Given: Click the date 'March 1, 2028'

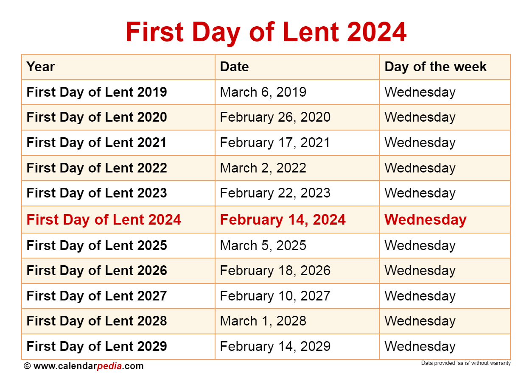Looking at the screenshot, I should pyautogui.click(x=263, y=321).
